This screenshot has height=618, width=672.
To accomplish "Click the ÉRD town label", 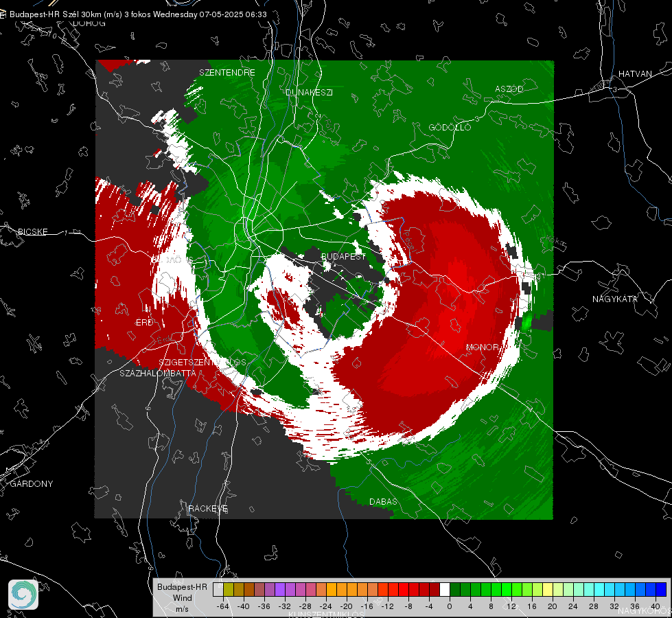I will tap(144, 323).
